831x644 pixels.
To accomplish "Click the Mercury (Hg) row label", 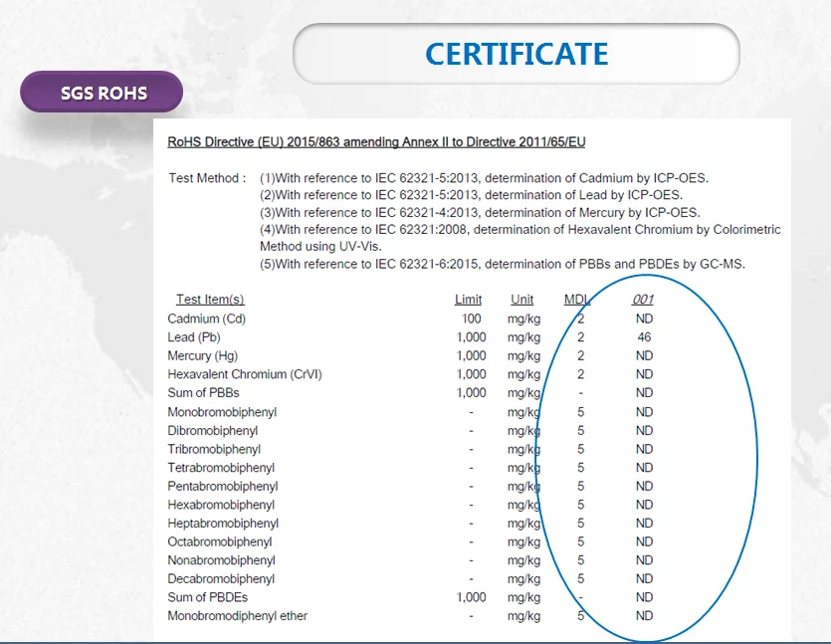I will 204,355.
